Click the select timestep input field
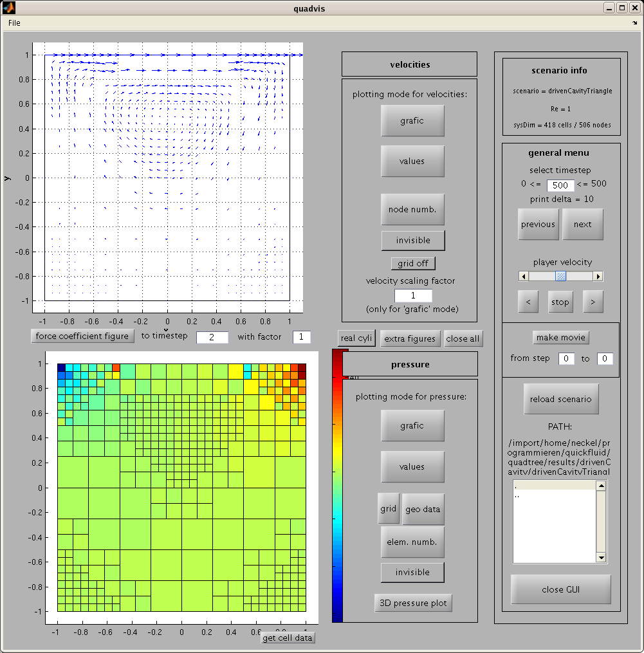This screenshot has width=644, height=653. click(560, 185)
